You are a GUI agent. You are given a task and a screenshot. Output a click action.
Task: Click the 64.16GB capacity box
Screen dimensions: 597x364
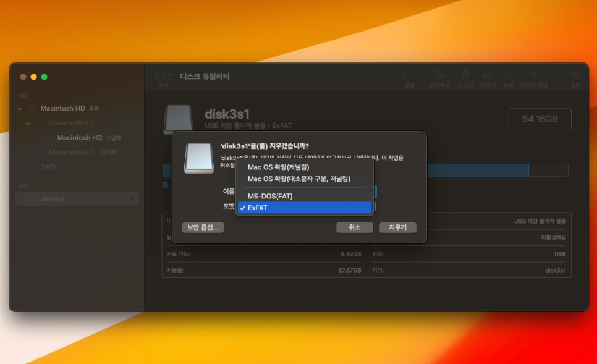click(x=540, y=119)
